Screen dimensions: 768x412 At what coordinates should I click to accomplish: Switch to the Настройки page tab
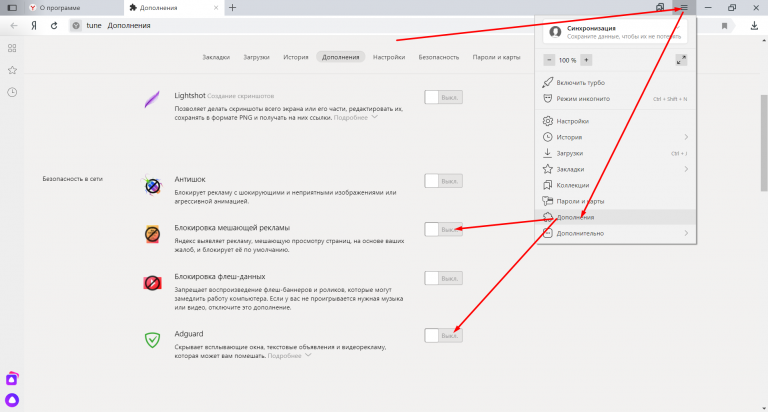389,57
